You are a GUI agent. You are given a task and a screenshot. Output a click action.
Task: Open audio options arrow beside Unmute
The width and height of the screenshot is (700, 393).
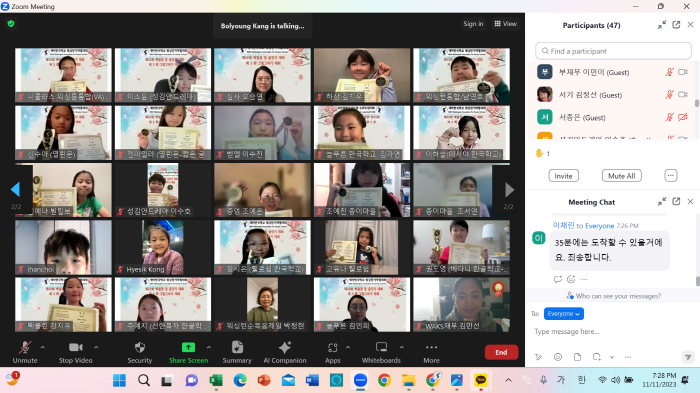point(42,347)
